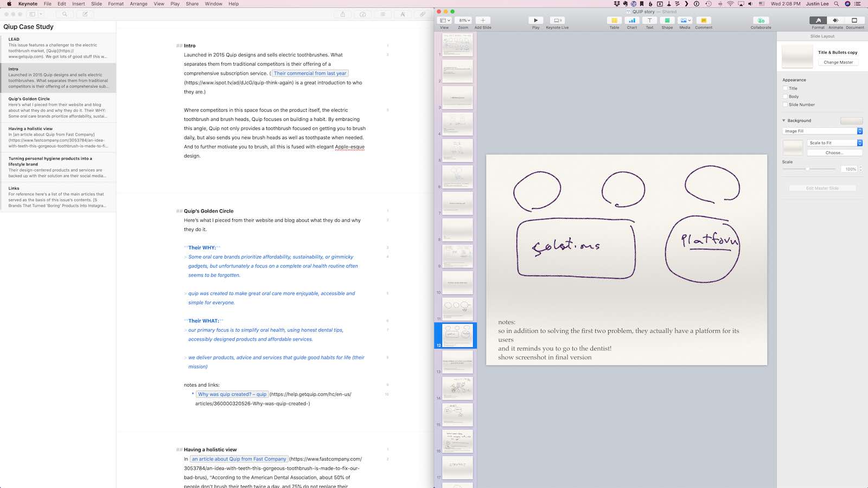The width and height of the screenshot is (868, 488).
Task: Open the Scale to Fit dropdown
Action: point(834,143)
